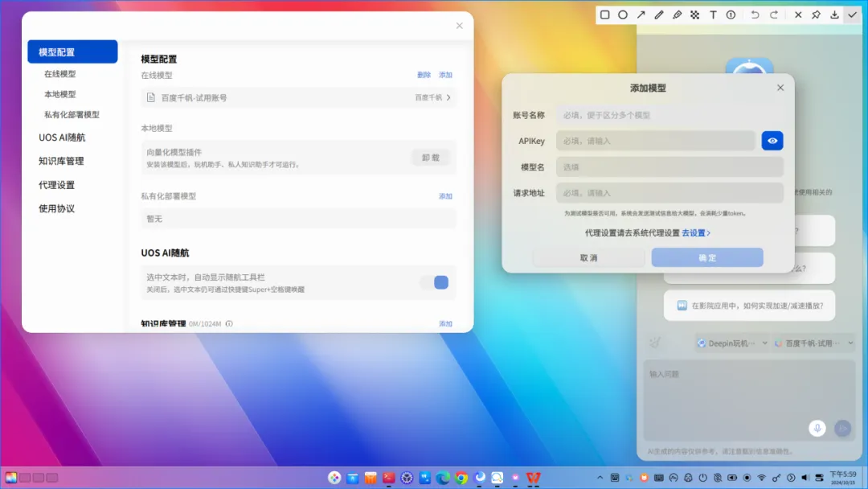The height and width of the screenshot is (489, 868).
Task: Close the 添加模型 dialog
Action: [x=780, y=88]
